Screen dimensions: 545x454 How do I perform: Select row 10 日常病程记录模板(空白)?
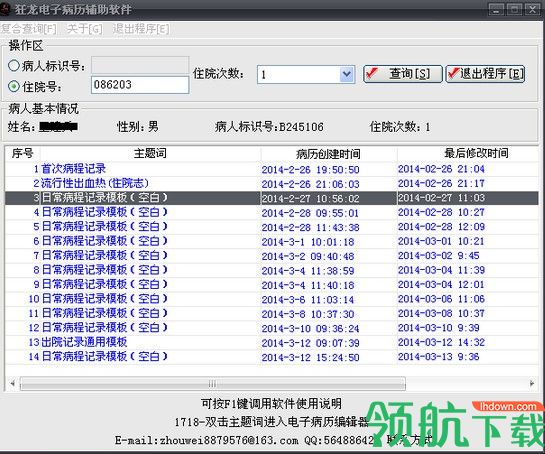point(272,299)
